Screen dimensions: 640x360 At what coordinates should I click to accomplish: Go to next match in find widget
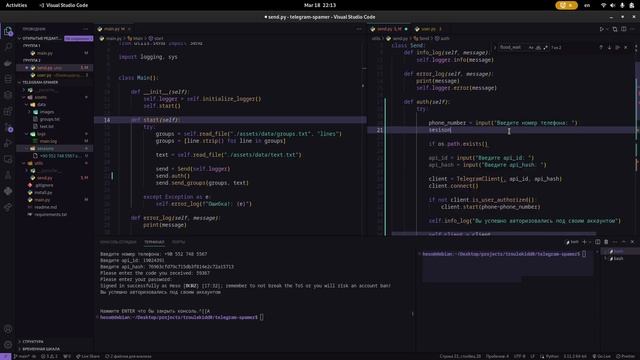(609, 47)
